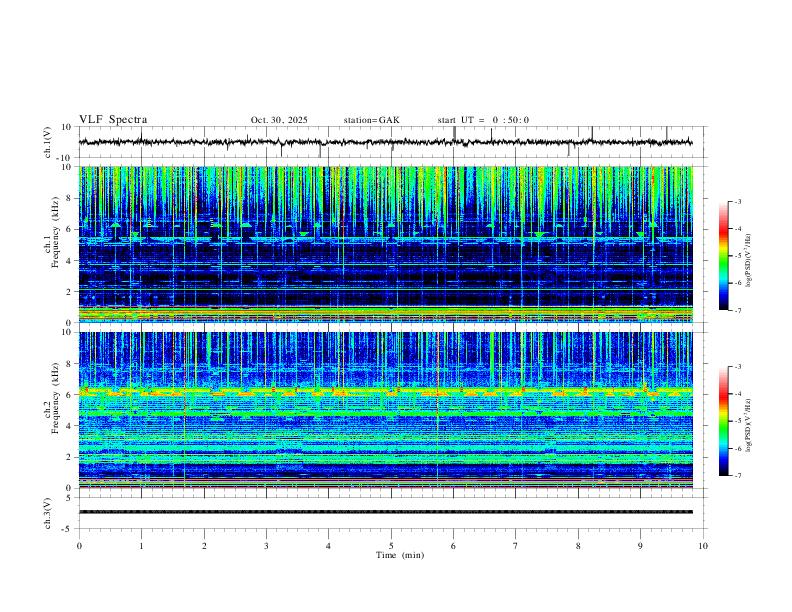
Task: Click time axis tick label "3"
Action: 266,546
